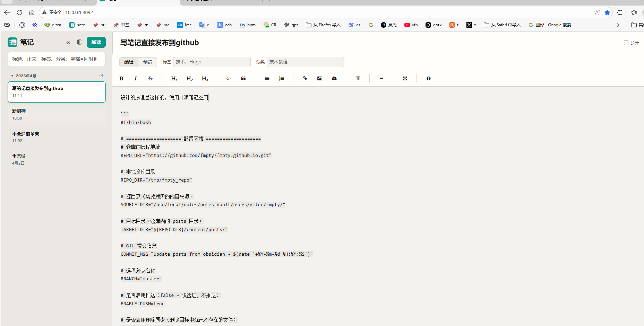This screenshot has height=326, width=644.
Task: Open the markdown help guide
Action: click(429, 79)
